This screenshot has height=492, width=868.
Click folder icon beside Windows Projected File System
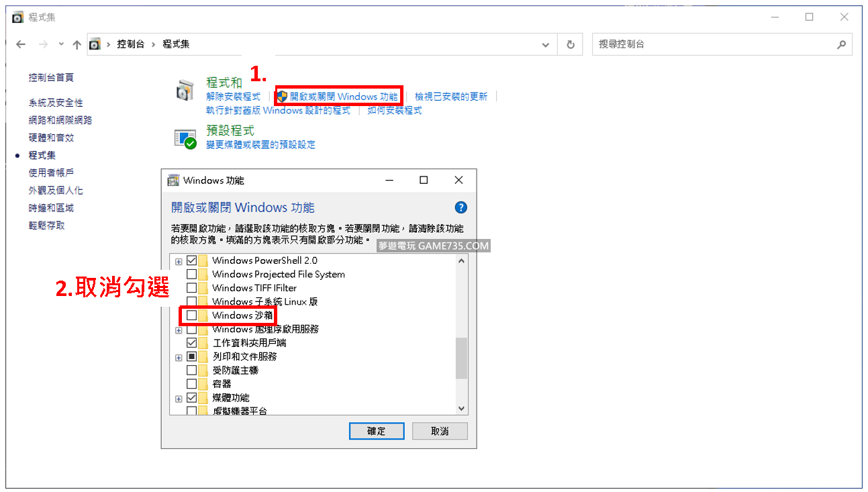click(203, 274)
